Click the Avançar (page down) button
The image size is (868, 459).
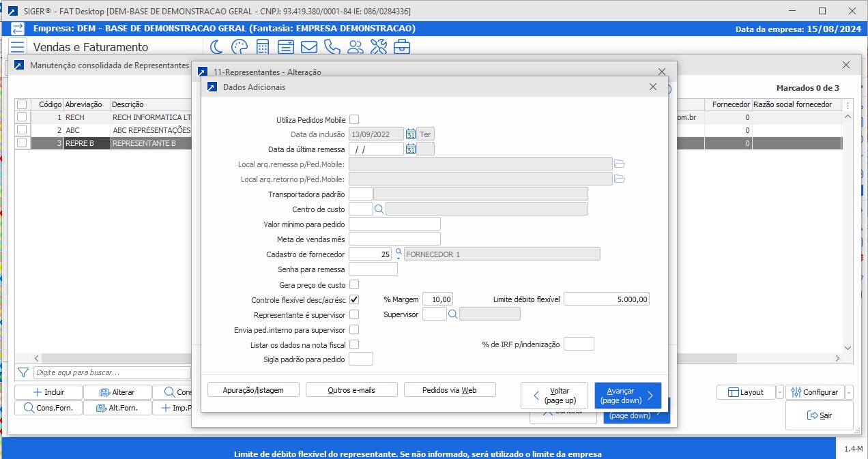(x=627, y=396)
